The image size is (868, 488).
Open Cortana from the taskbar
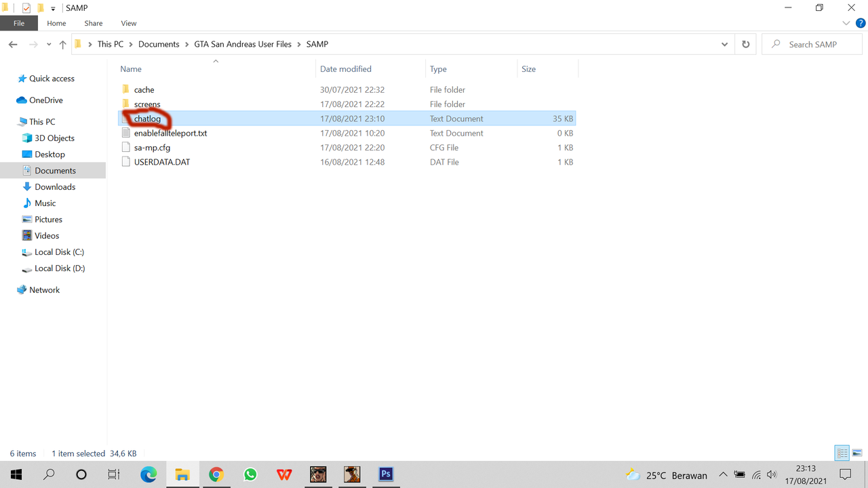point(81,474)
